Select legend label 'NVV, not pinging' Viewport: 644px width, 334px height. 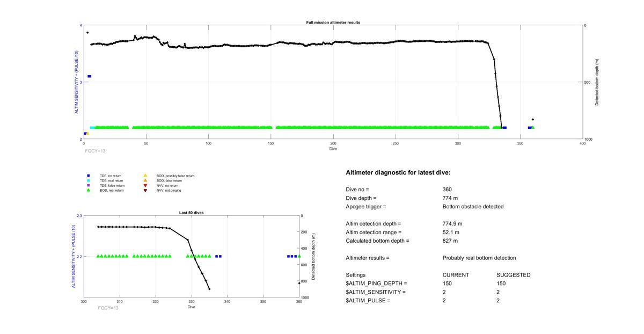(169, 190)
